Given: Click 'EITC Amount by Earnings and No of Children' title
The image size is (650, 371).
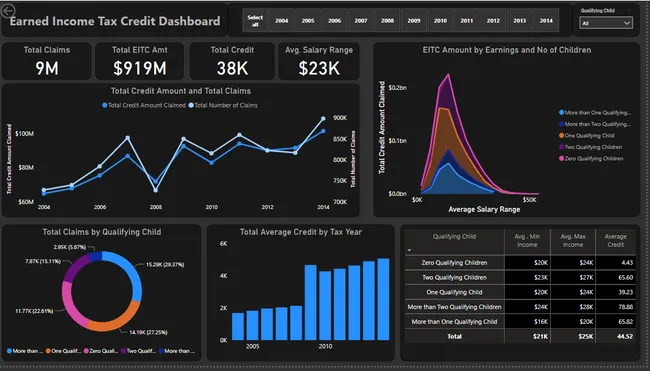Looking at the screenshot, I should coord(507,50).
